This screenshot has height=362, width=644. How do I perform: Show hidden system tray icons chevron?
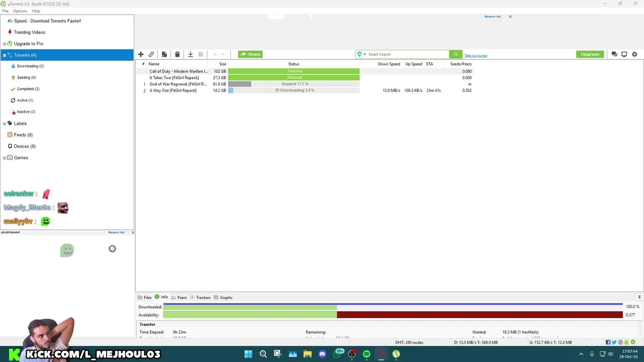click(581, 354)
